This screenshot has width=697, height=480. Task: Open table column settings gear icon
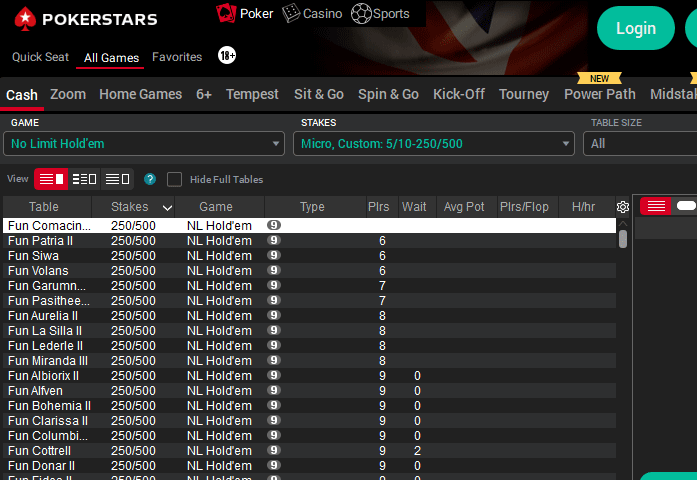(623, 207)
